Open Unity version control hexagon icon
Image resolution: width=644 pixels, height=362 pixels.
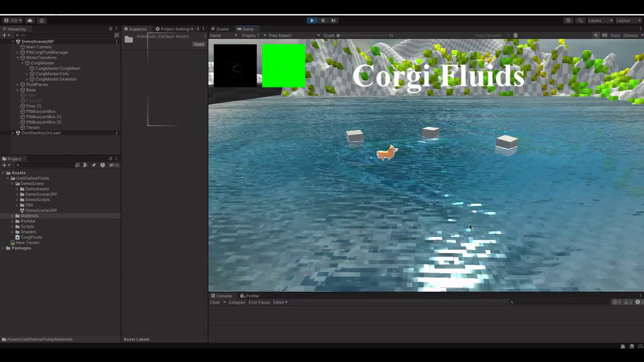point(42,21)
